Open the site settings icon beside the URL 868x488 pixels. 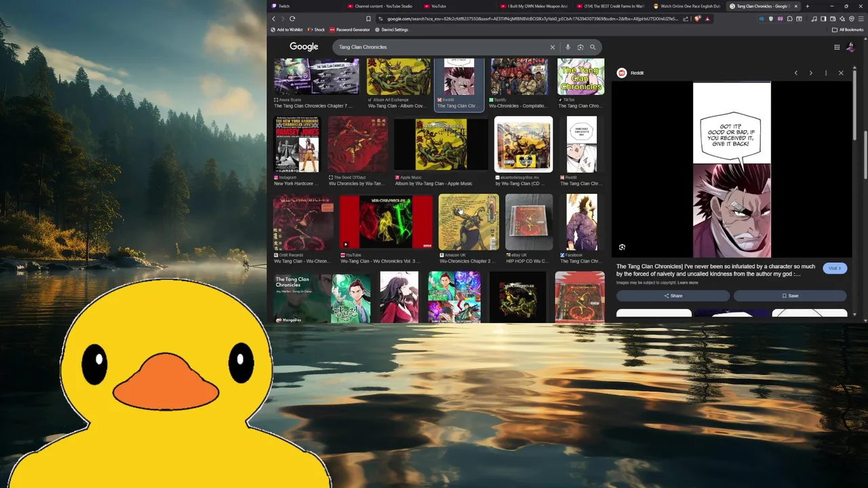click(x=381, y=19)
